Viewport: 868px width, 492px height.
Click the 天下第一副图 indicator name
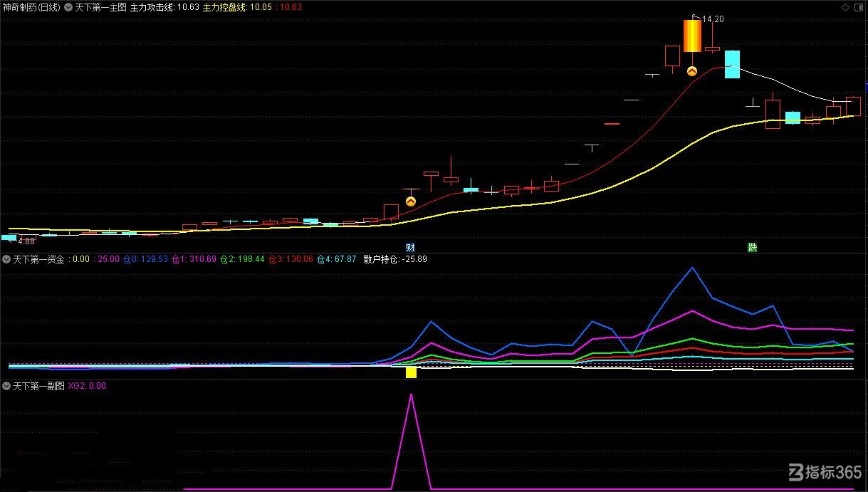coord(39,385)
